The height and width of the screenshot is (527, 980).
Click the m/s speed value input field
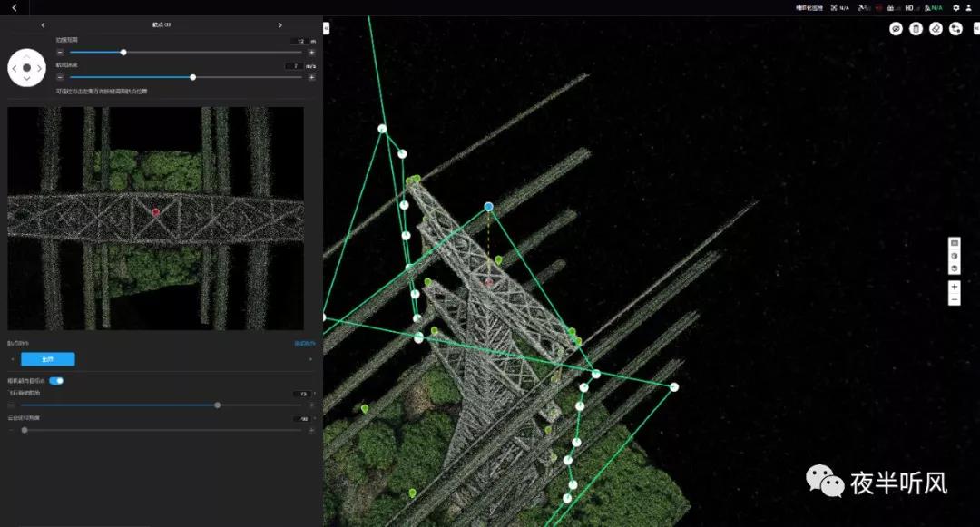click(294, 66)
